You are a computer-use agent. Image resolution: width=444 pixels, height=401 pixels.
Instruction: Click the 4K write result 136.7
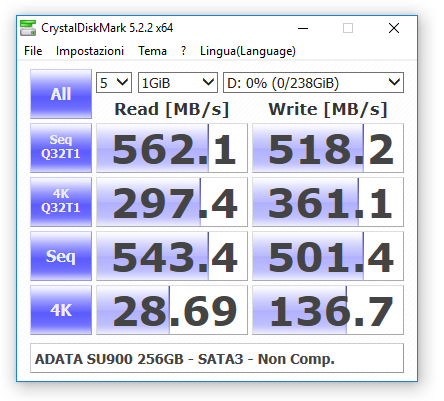328,310
